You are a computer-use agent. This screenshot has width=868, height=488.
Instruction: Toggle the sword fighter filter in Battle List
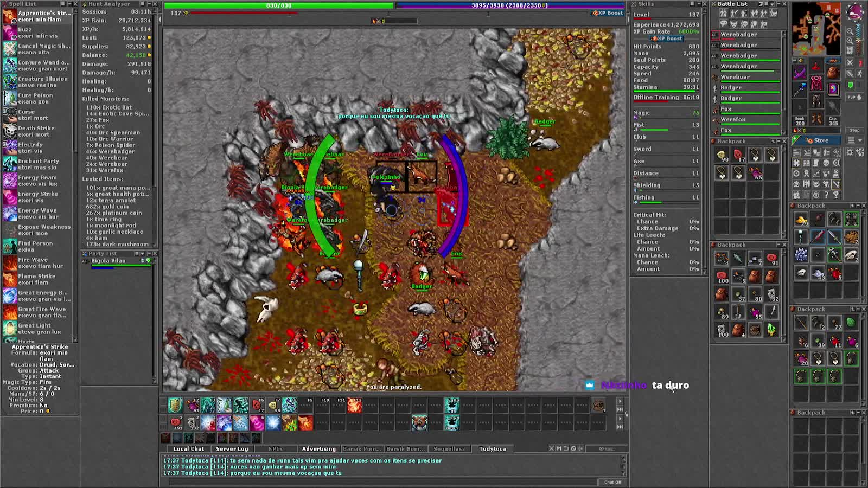pyautogui.click(x=734, y=13)
